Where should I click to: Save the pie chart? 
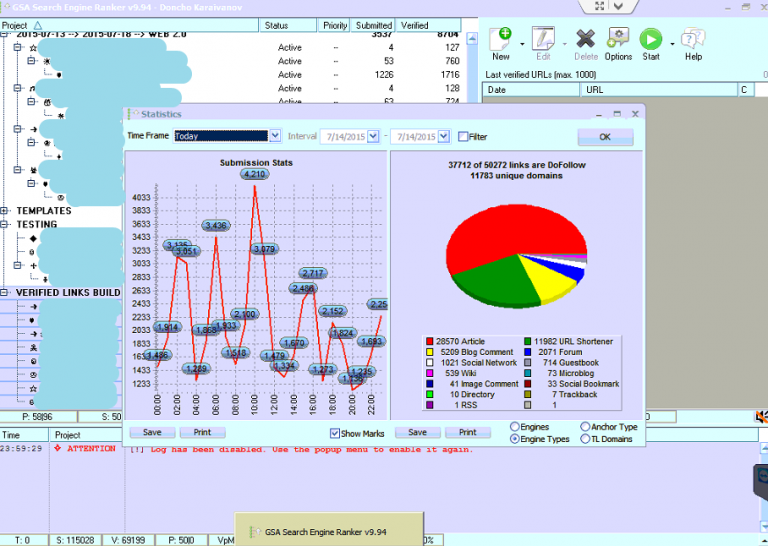(418, 432)
